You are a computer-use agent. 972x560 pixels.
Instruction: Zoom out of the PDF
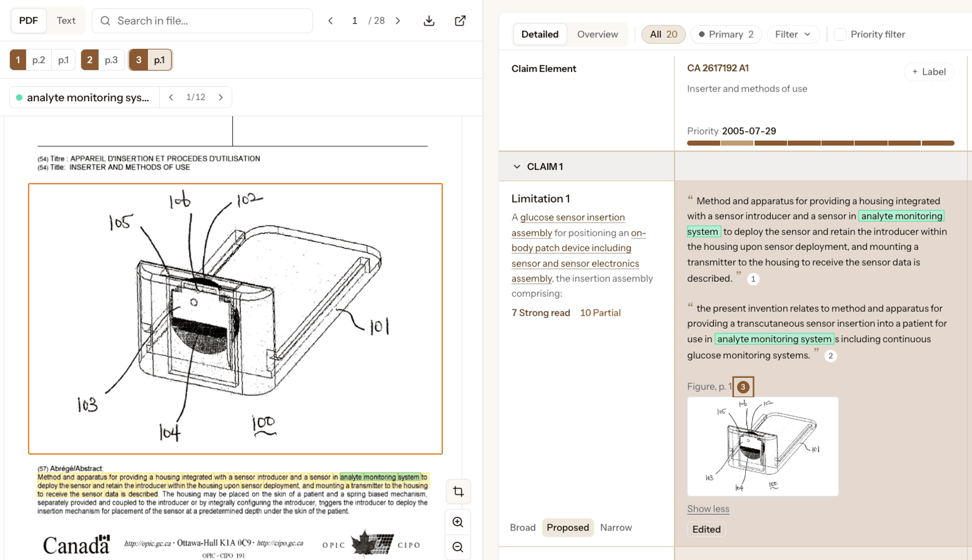(x=458, y=547)
